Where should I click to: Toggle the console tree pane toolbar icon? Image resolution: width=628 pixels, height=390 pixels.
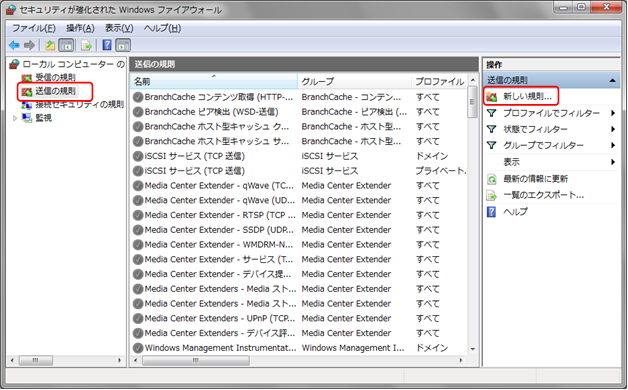tap(66, 45)
